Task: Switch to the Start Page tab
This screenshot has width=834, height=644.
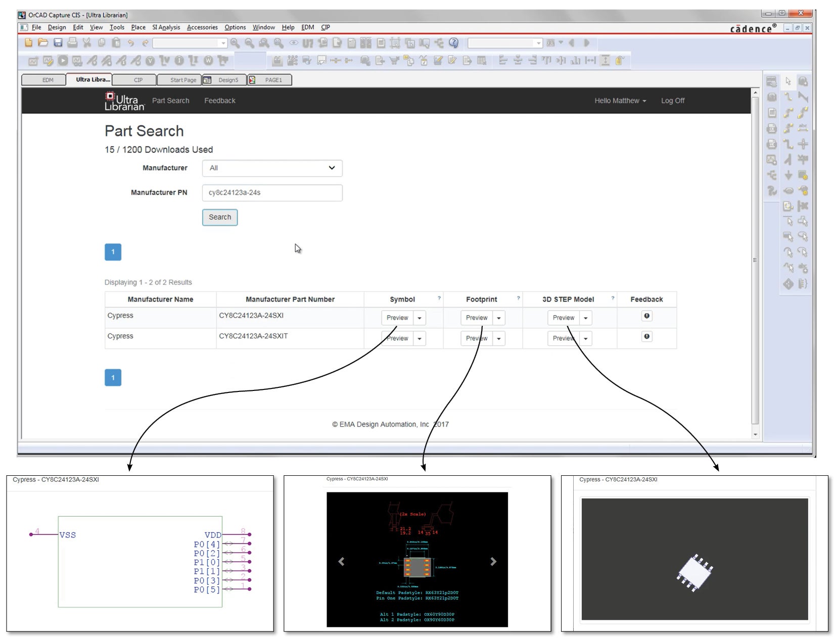Action: tap(179, 80)
